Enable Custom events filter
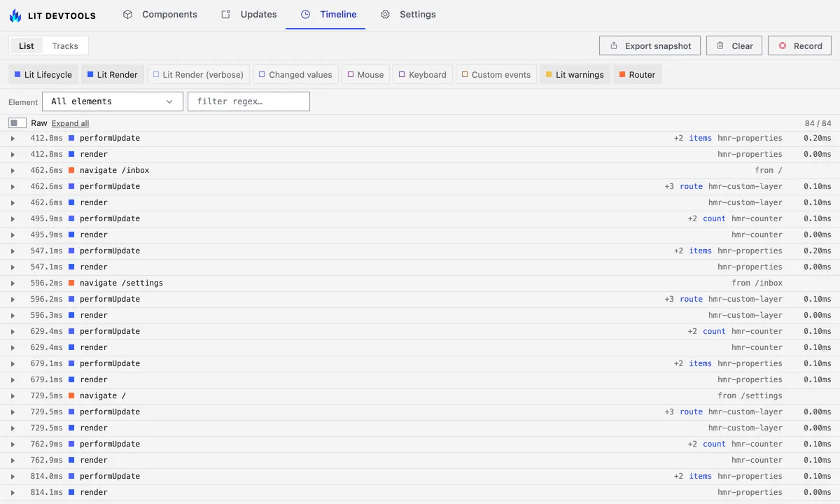The width and height of the screenshot is (840, 504). coord(496,74)
